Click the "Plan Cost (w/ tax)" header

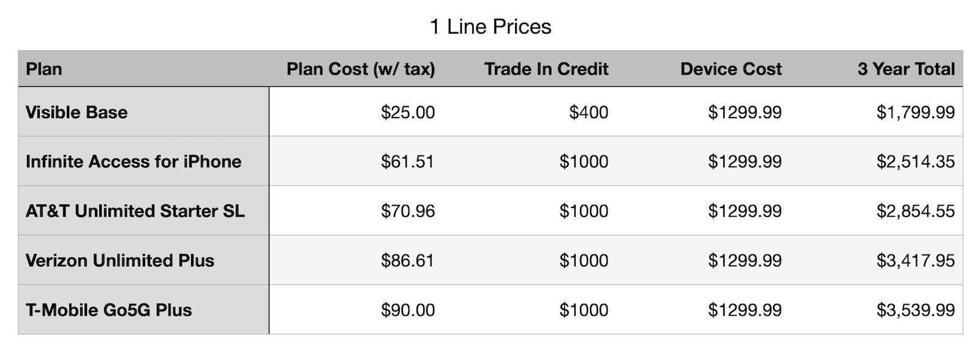pos(361,69)
